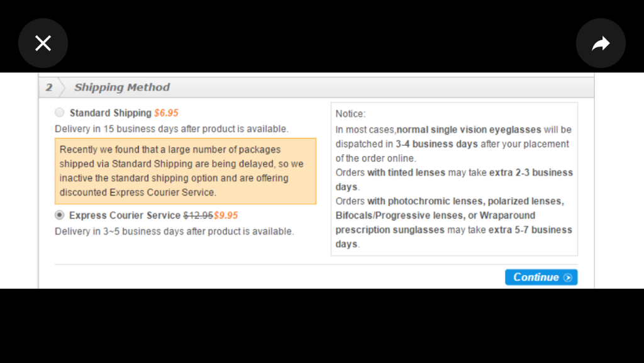The width and height of the screenshot is (644, 363).
Task: Click the crossed-out $12.95 price
Action: [x=198, y=215]
